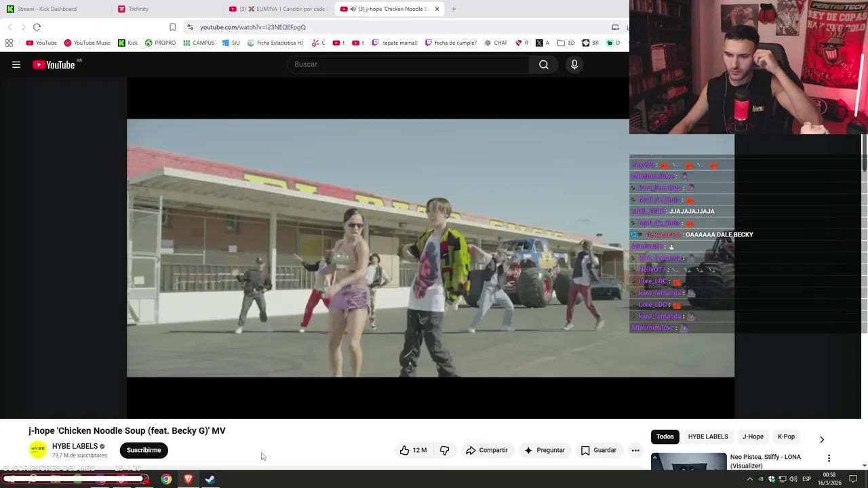This screenshot has width=868, height=488.
Task: Open Neo Pistea LONA video thumbnail
Action: tap(688, 462)
